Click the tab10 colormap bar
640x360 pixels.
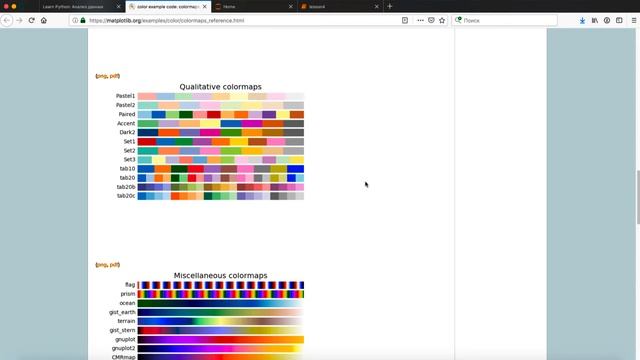click(x=220, y=169)
